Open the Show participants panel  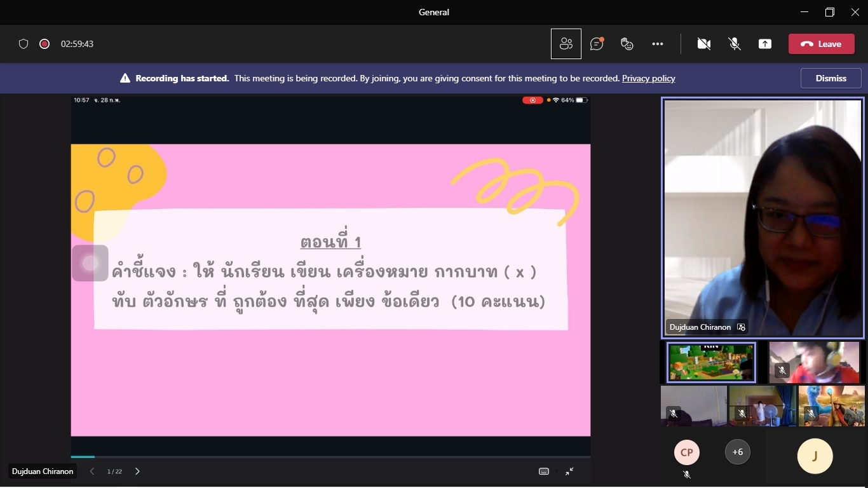[x=566, y=44]
